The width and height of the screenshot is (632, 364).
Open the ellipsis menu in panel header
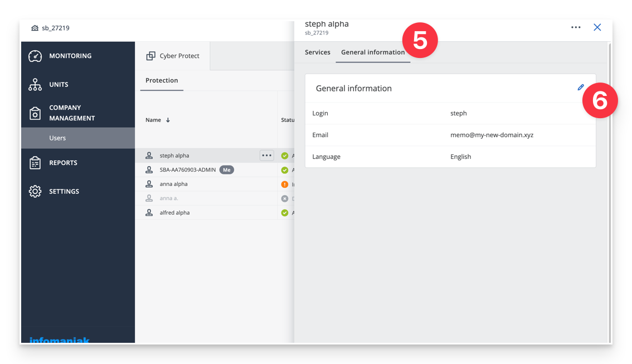click(x=576, y=27)
